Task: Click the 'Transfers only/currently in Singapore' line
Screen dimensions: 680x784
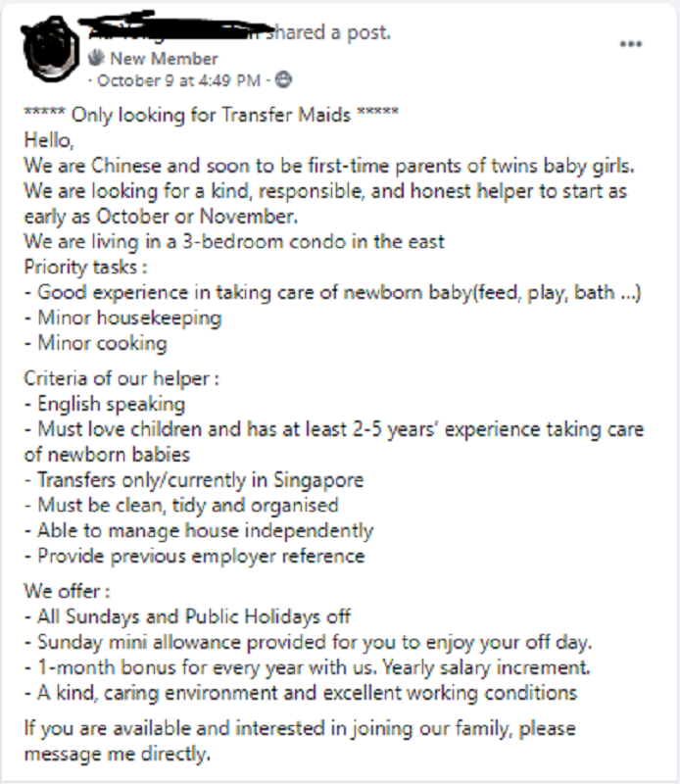Action: (200, 480)
